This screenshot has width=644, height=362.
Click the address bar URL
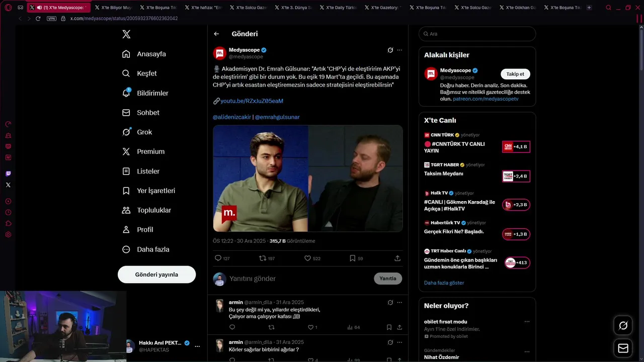point(124,19)
